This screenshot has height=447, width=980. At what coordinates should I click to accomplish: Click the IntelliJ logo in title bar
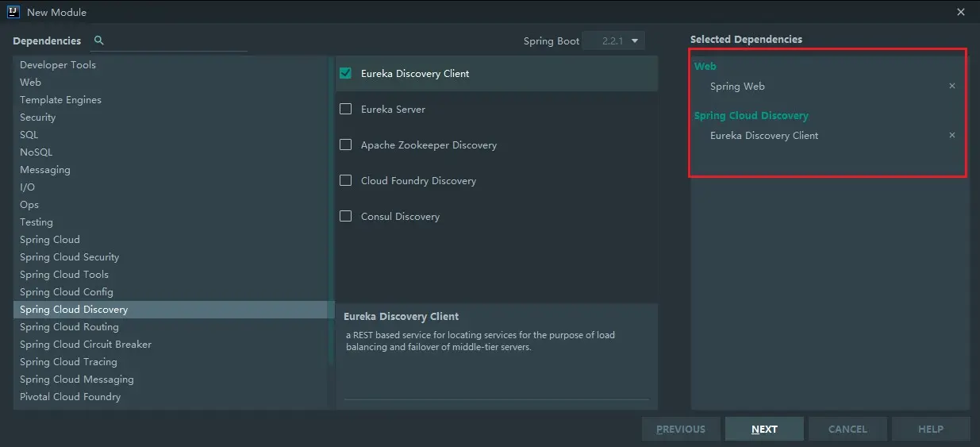pos(13,12)
